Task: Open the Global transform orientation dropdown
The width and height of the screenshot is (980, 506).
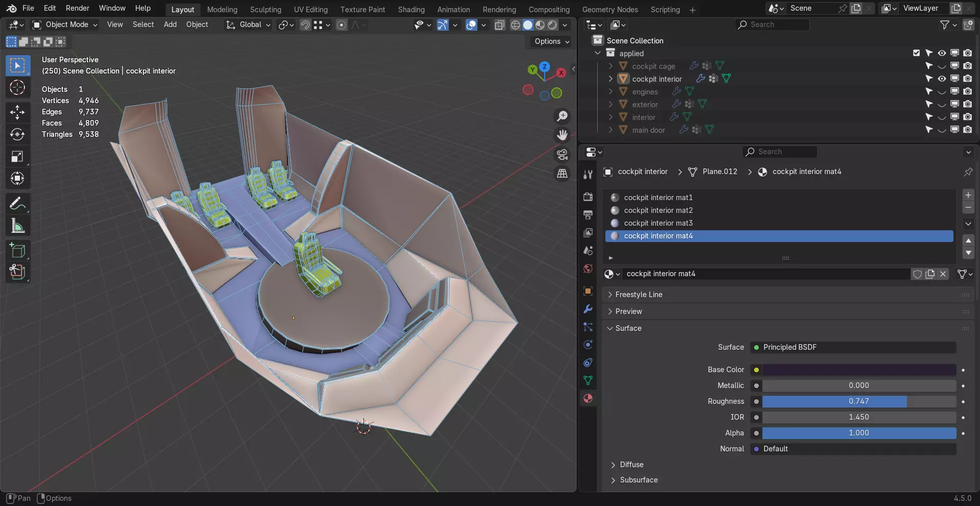Action: click(248, 25)
